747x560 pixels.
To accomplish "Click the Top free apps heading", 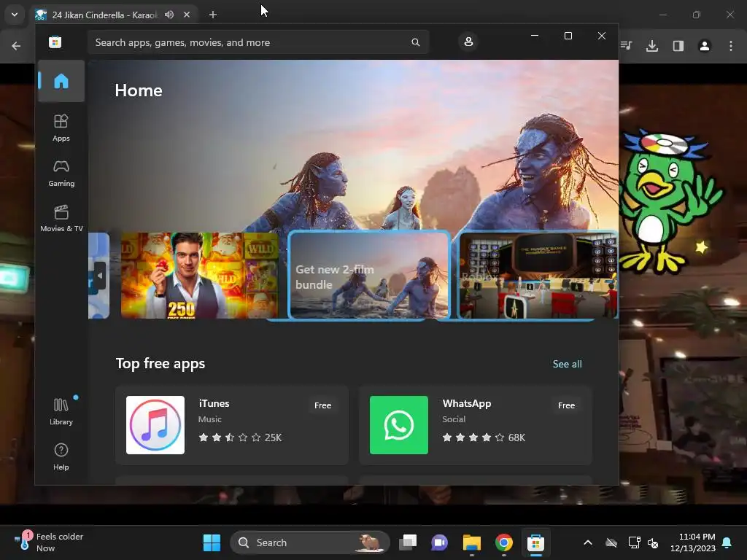I will (x=160, y=363).
